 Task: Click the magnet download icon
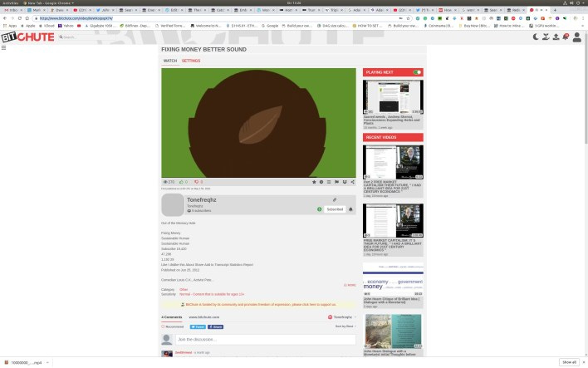(345, 182)
